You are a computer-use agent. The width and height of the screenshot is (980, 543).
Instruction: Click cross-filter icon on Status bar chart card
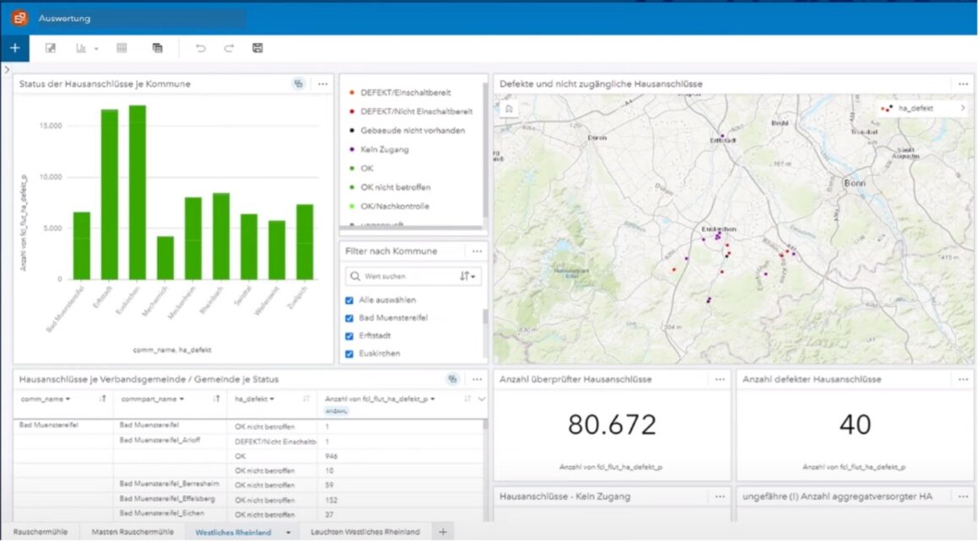(x=298, y=84)
